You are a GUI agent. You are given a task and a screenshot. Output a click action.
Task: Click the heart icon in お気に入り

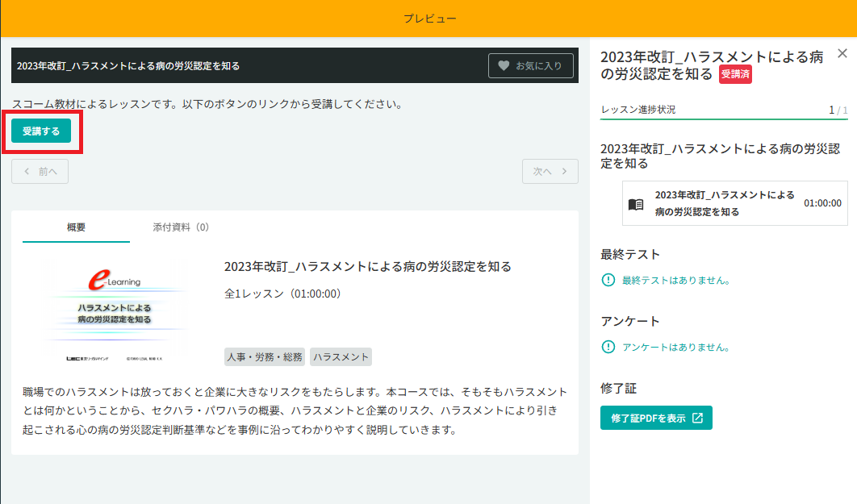[x=504, y=65]
